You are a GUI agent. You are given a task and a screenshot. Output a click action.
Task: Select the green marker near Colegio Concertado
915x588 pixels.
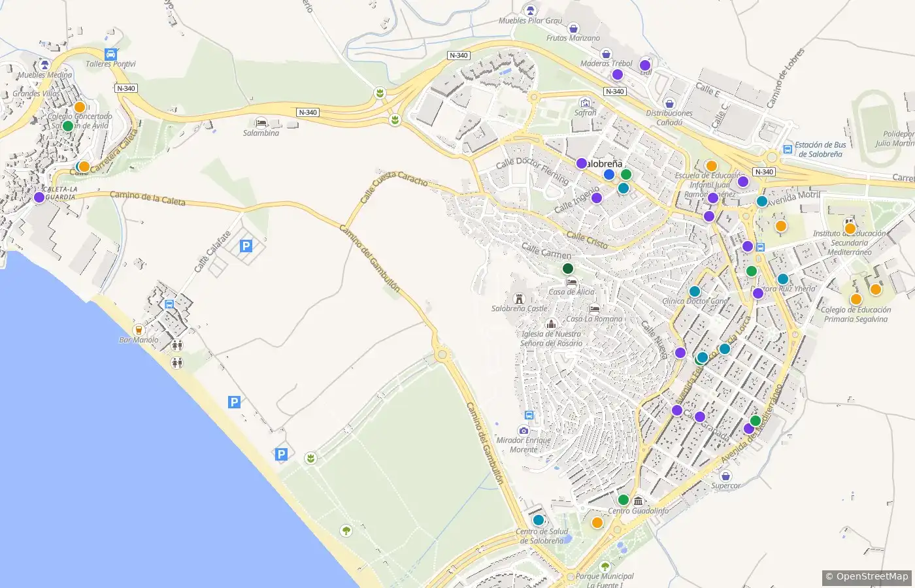coord(67,125)
